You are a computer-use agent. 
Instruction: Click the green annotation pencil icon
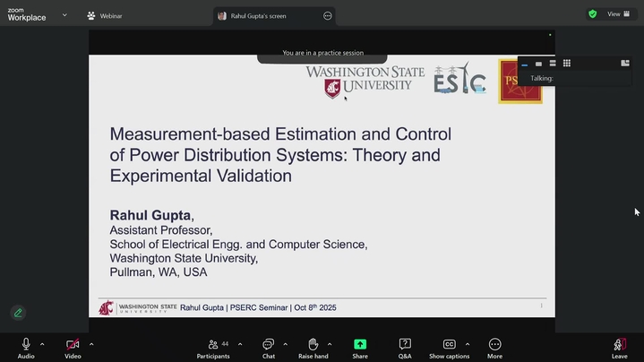pos(17,313)
